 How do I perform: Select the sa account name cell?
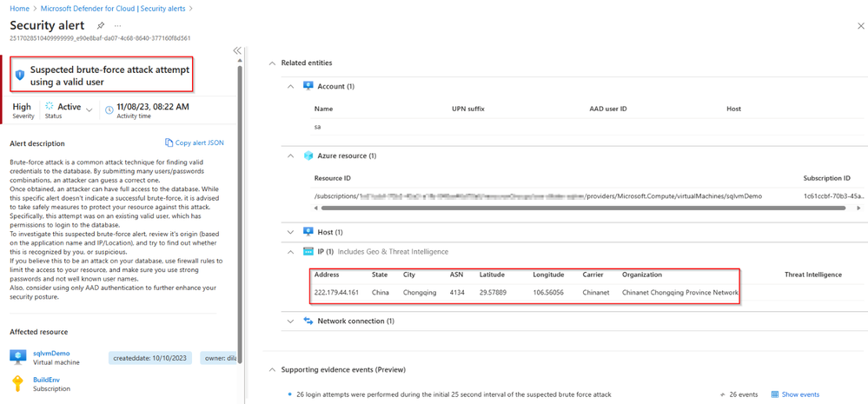tap(317, 127)
